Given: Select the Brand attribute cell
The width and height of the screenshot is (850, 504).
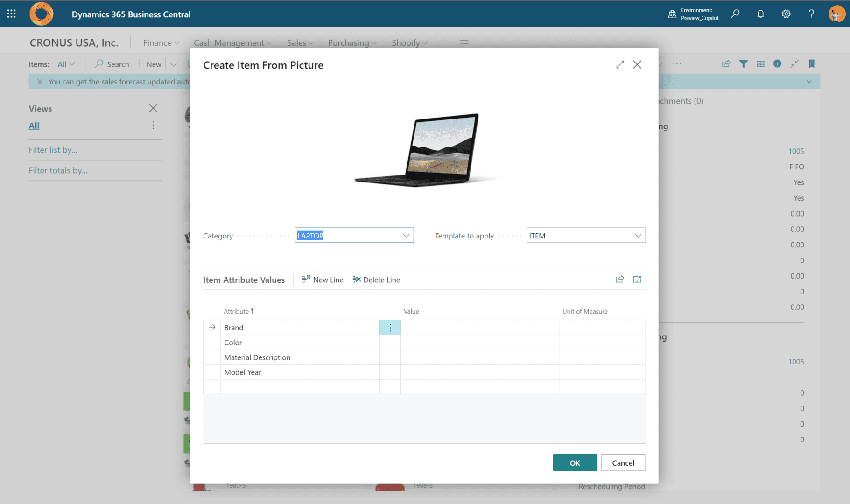Looking at the screenshot, I should click(x=300, y=328).
